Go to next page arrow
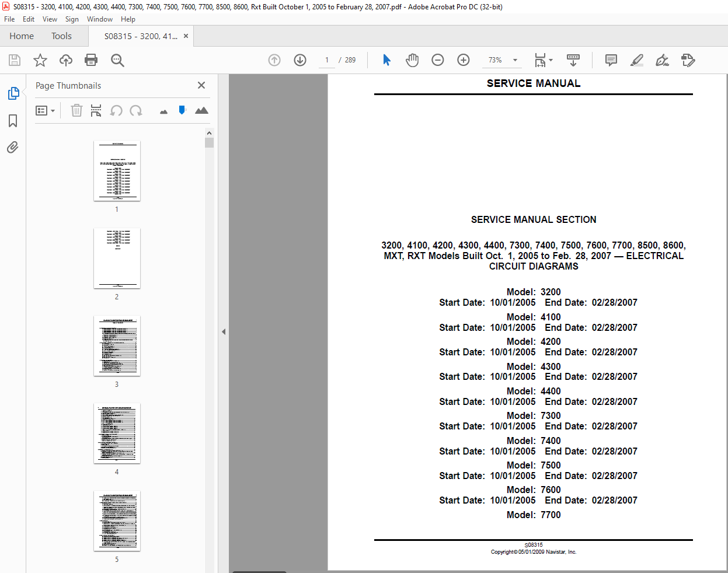This screenshot has height=573, width=728. (300, 60)
